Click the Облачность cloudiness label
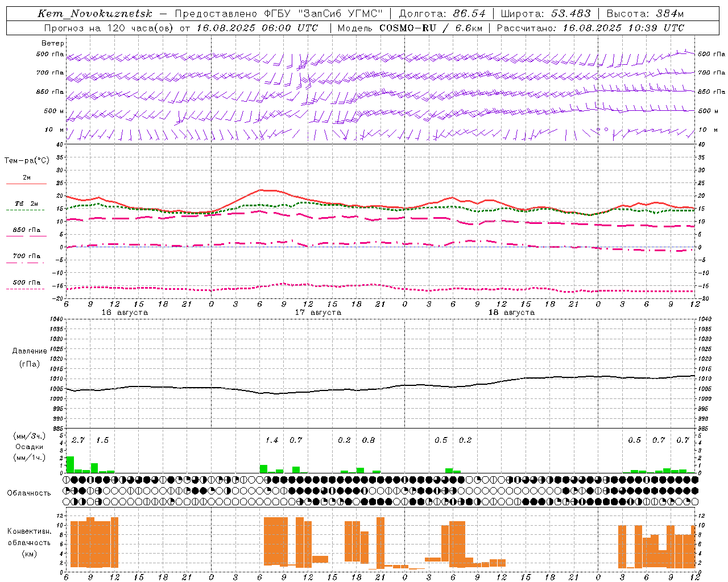728x582 pixels. [x=28, y=493]
